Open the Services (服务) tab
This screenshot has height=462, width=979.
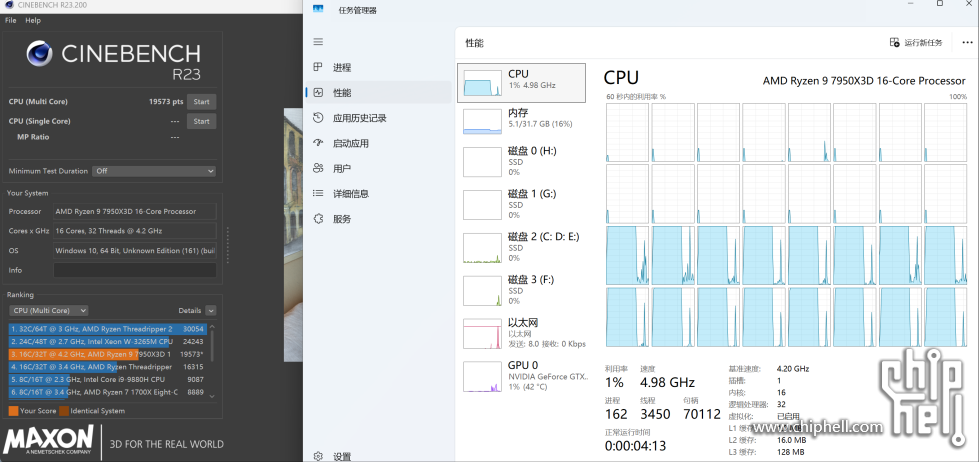click(x=378, y=219)
